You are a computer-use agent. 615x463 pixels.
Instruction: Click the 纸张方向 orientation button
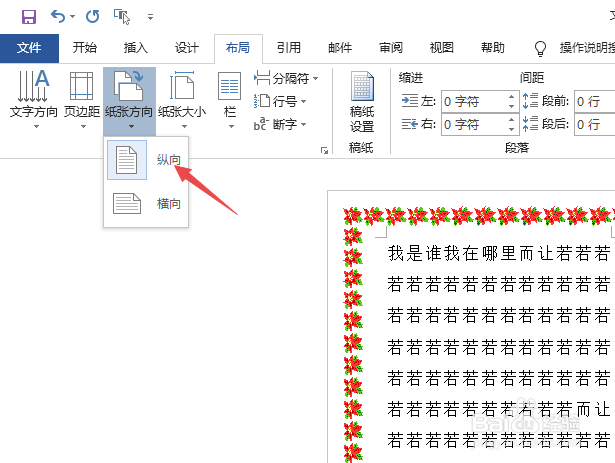click(x=129, y=99)
